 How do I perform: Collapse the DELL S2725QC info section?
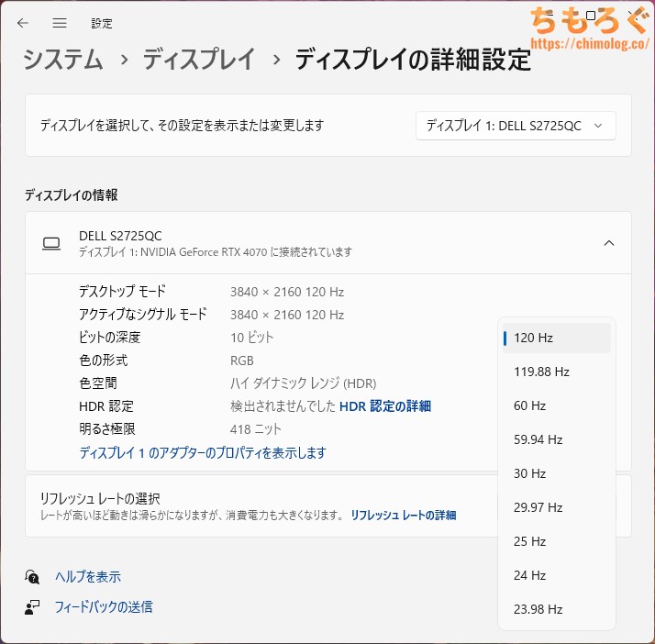[x=608, y=243]
